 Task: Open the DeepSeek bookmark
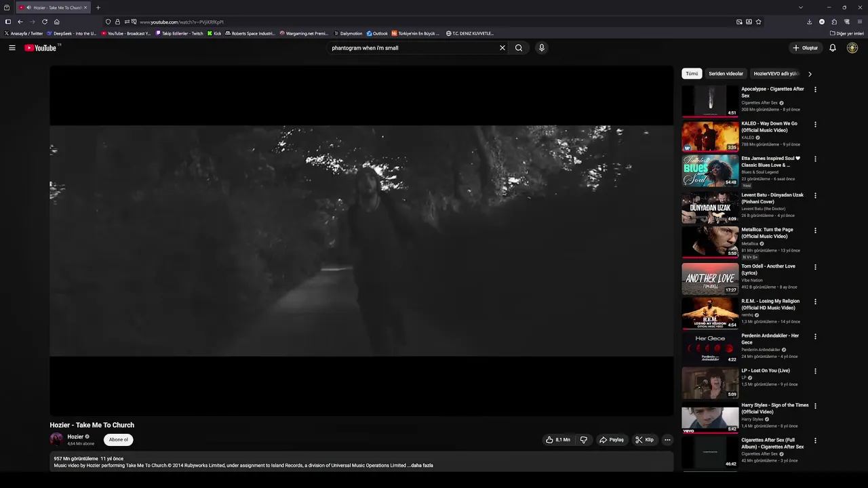pyautogui.click(x=72, y=33)
